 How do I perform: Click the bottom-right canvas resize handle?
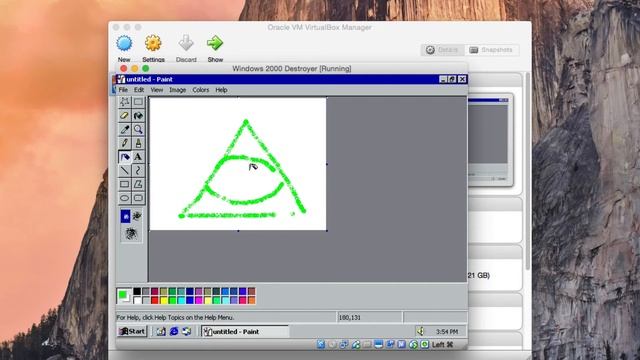[x=327, y=231]
